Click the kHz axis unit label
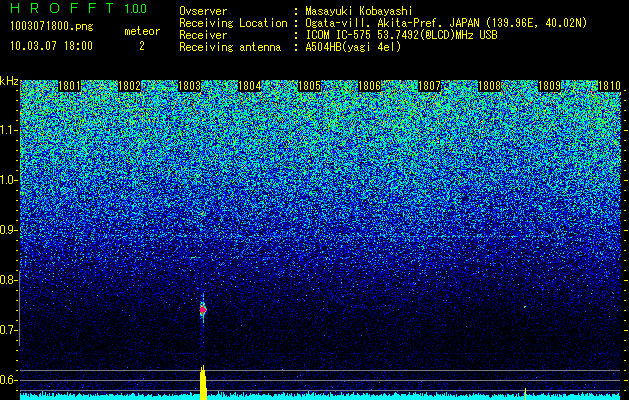Image resolution: width=629 pixels, height=400 pixels. pos(9,81)
